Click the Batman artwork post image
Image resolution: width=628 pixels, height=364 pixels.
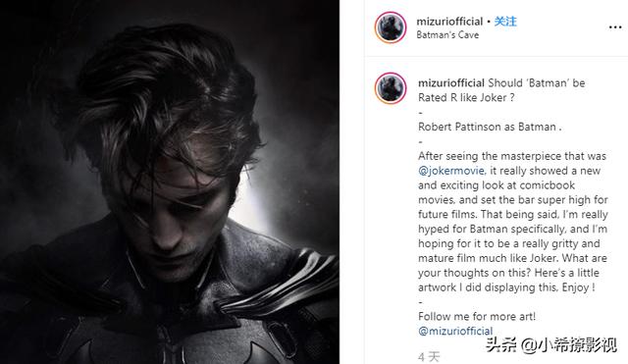coord(170,182)
